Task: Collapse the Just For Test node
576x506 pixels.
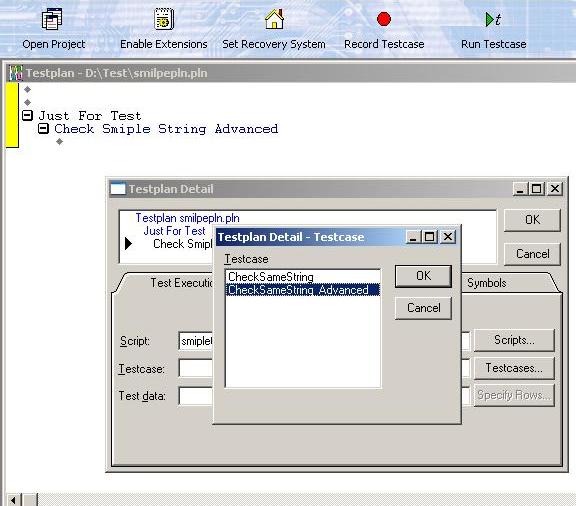Action: (28, 116)
